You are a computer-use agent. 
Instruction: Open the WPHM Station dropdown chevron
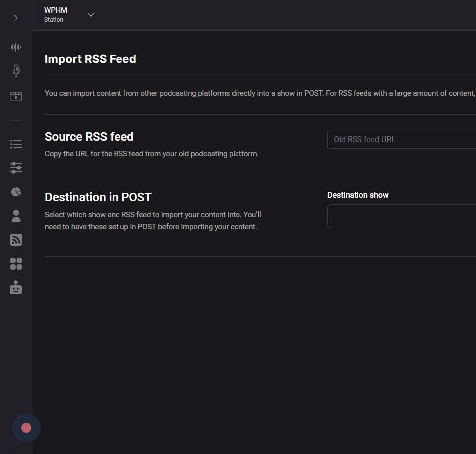[91, 15]
